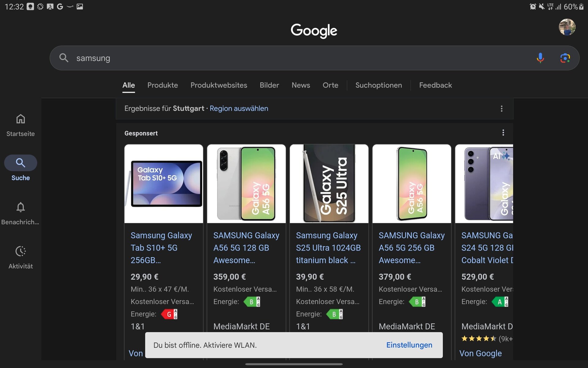Switch to the Produkte tab
The image size is (588, 368).
pyautogui.click(x=162, y=85)
